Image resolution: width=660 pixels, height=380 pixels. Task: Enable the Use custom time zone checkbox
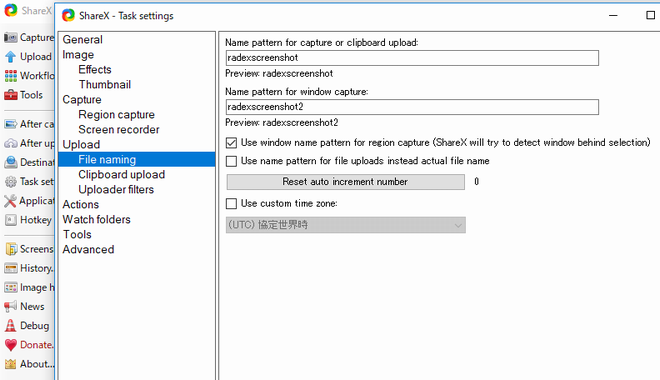coord(232,204)
